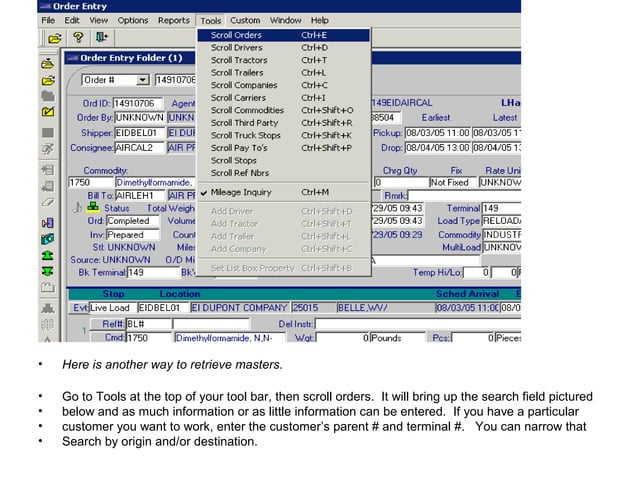Choose Scroll Trailers menu entry

coord(284,73)
